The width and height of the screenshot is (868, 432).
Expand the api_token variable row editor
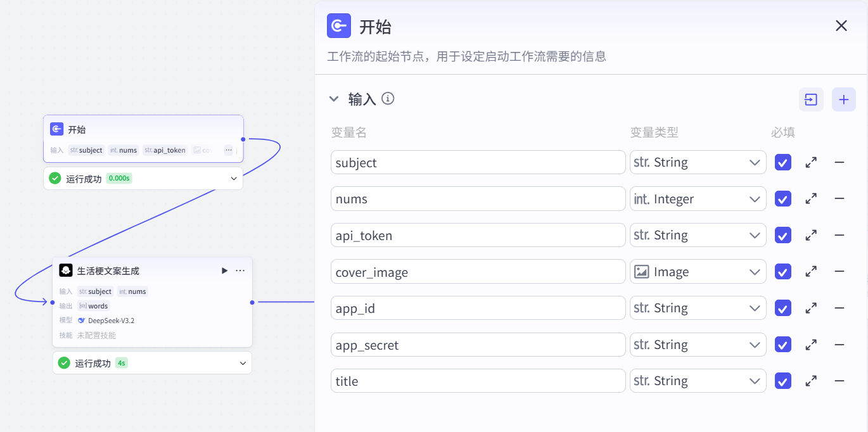pyautogui.click(x=811, y=235)
